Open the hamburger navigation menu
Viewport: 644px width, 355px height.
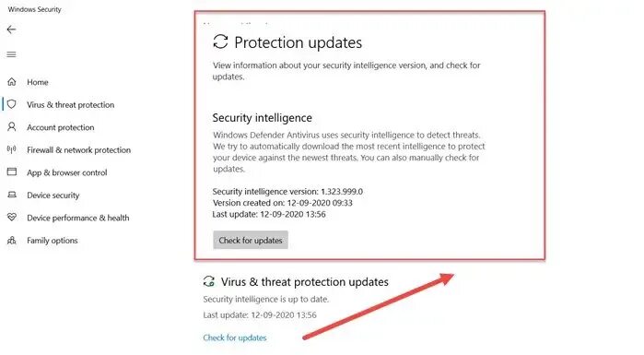point(11,54)
